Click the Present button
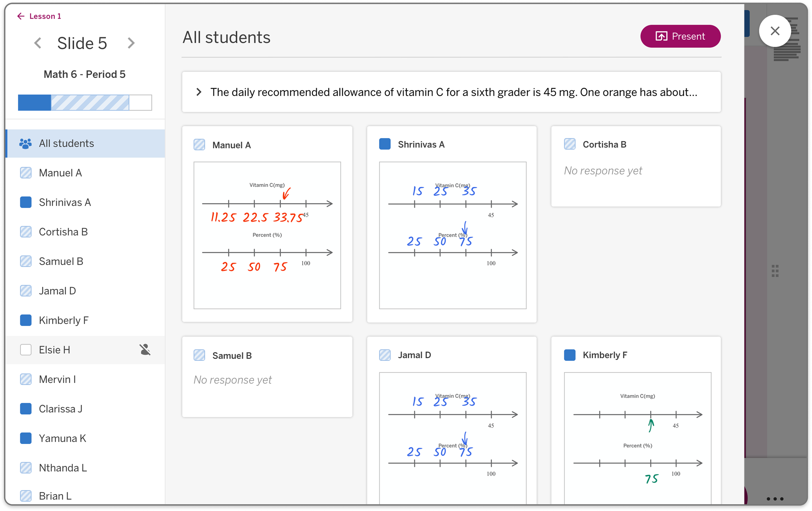Screen dimensions: 812x511 point(680,36)
